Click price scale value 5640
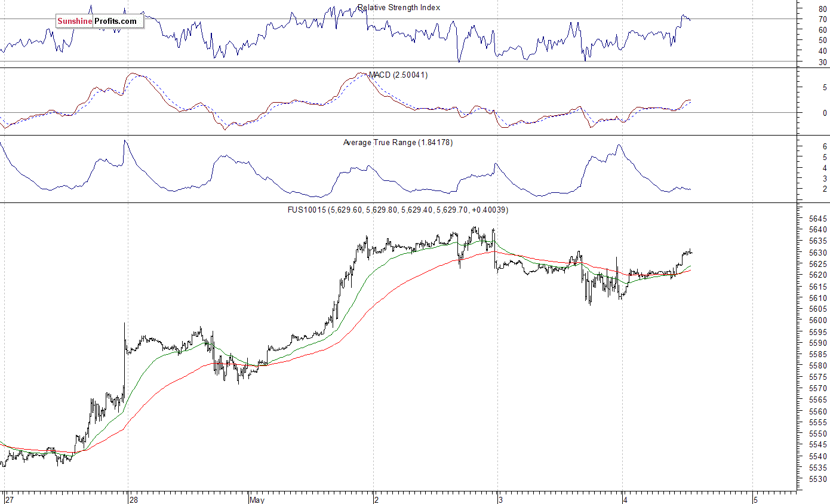The image size is (830, 504). 818,230
